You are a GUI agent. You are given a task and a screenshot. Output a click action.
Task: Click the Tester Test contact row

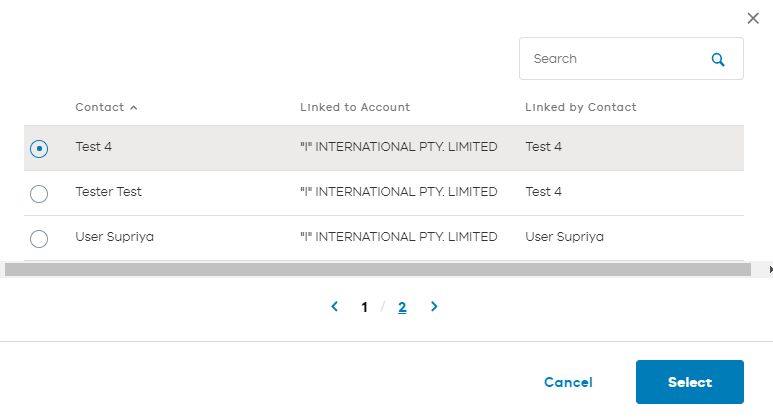pos(384,193)
